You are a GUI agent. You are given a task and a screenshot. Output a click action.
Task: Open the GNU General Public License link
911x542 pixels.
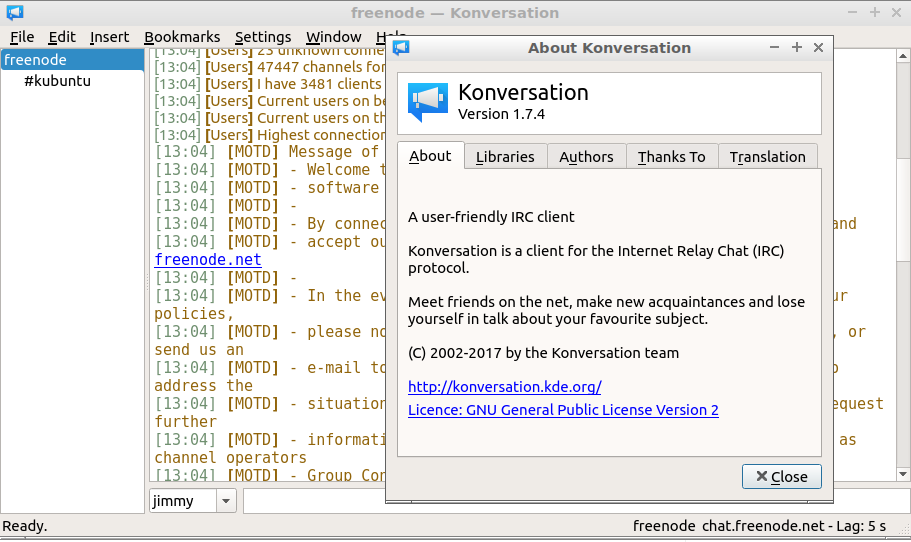tap(563, 410)
